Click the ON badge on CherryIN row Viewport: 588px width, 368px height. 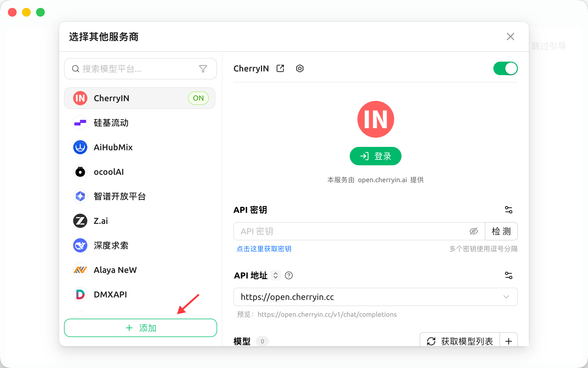tap(198, 98)
